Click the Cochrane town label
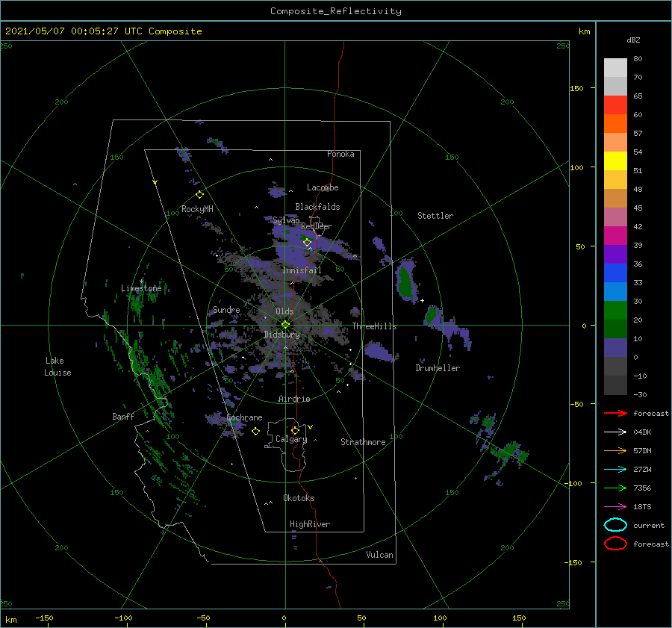Viewport: 672px width, 628px height. point(244,417)
